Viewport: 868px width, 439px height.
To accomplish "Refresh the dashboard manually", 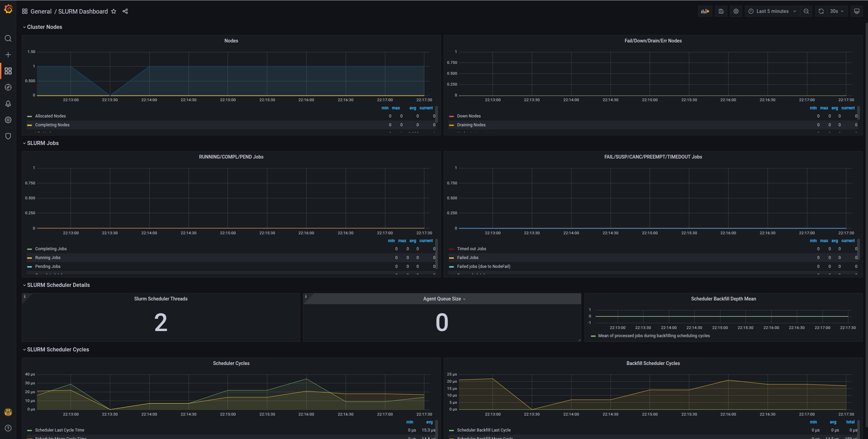I will coord(821,11).
